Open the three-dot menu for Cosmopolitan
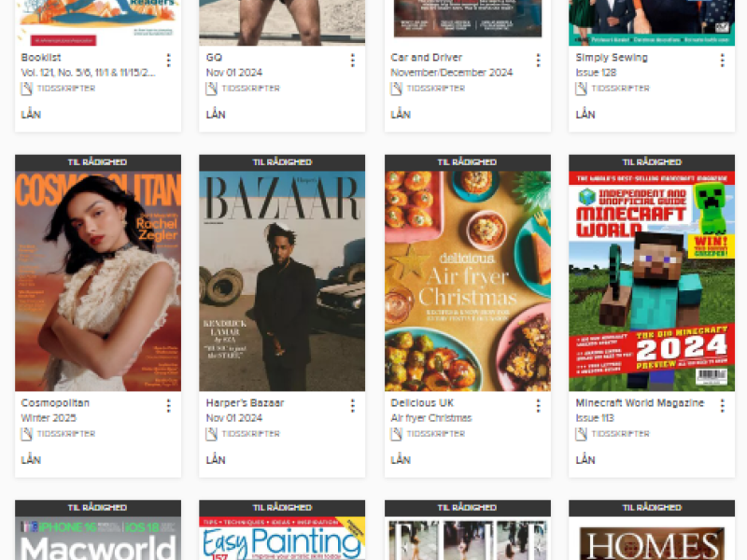Screen dimensions: 747x560 [x=168, y=406]
